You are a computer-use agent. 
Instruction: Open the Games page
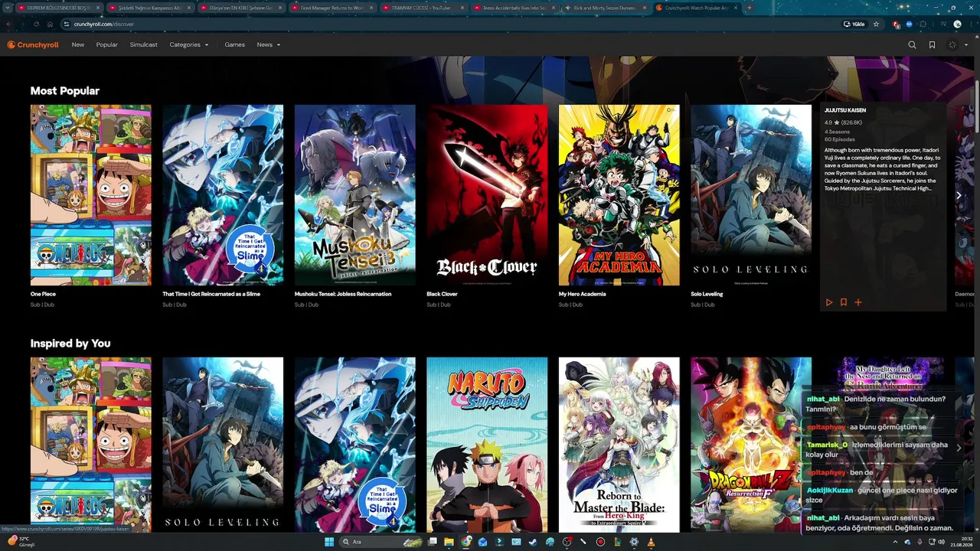[235, 45]
